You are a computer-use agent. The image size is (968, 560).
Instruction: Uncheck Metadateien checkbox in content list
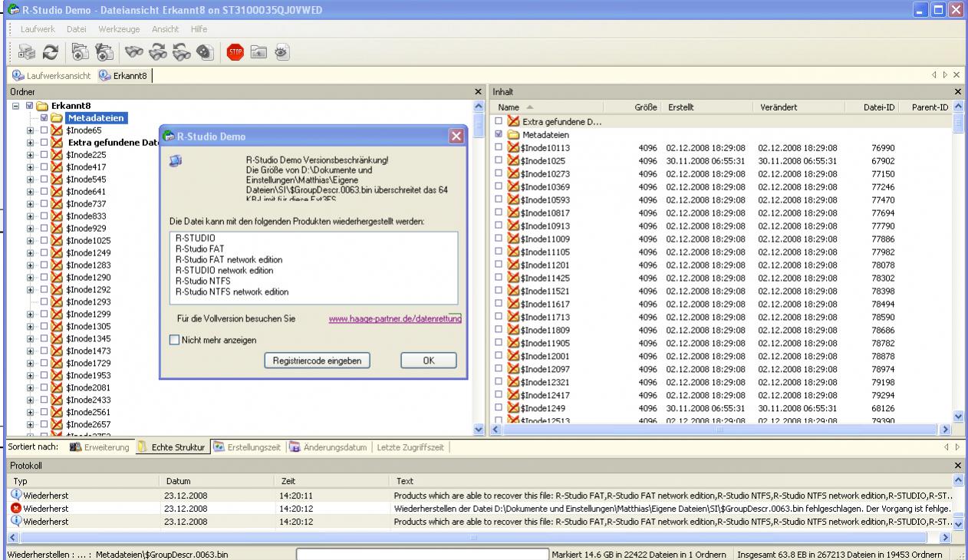point(499,136)
